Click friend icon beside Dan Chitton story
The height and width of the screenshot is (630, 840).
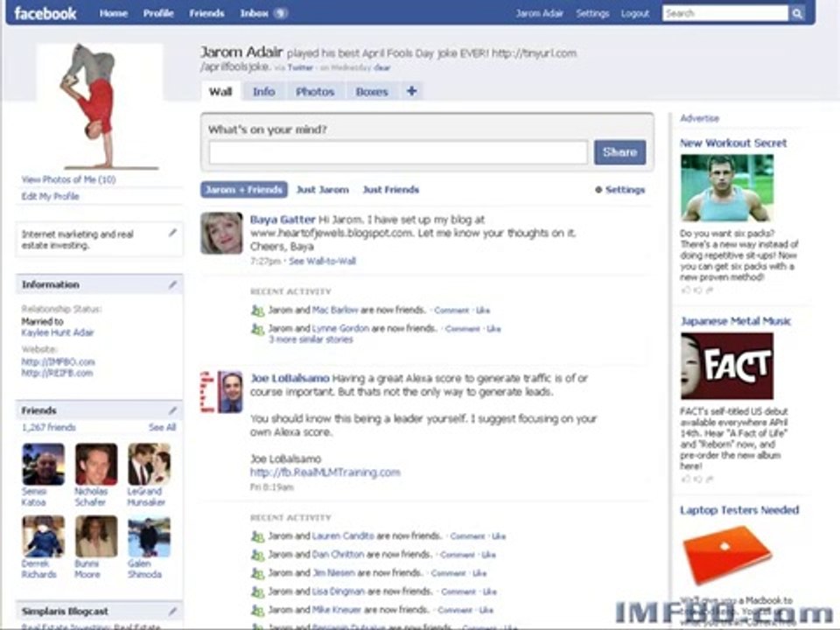pos(257,555)
